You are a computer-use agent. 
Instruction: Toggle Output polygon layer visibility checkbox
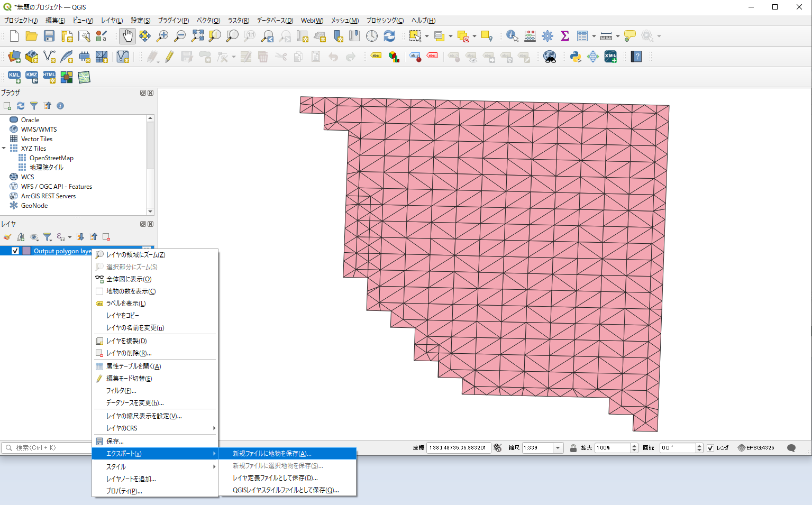(x=15, y=251)
